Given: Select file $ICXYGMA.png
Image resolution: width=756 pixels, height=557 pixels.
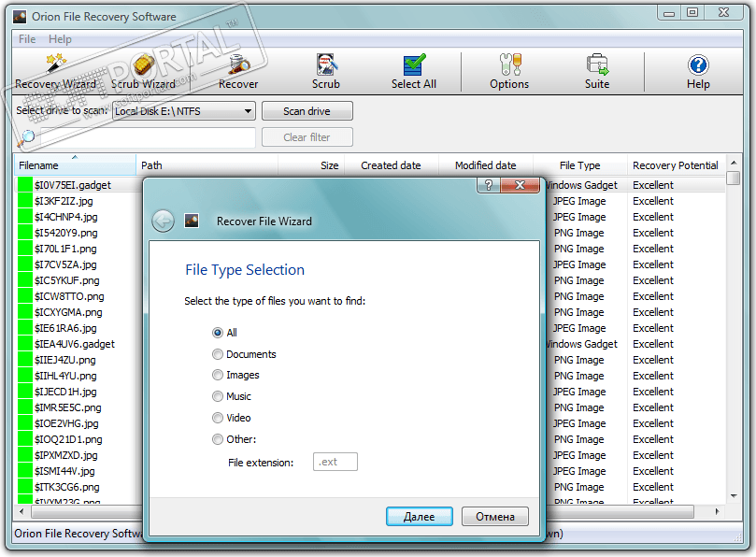Looking at the screenshot, I should [x=68, y=312].
